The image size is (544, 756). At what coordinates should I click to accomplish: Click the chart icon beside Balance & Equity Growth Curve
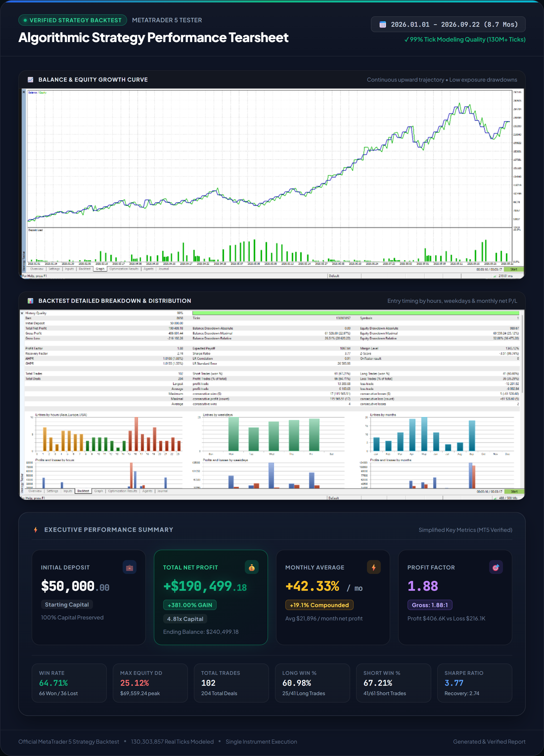(x=30, y=80)
